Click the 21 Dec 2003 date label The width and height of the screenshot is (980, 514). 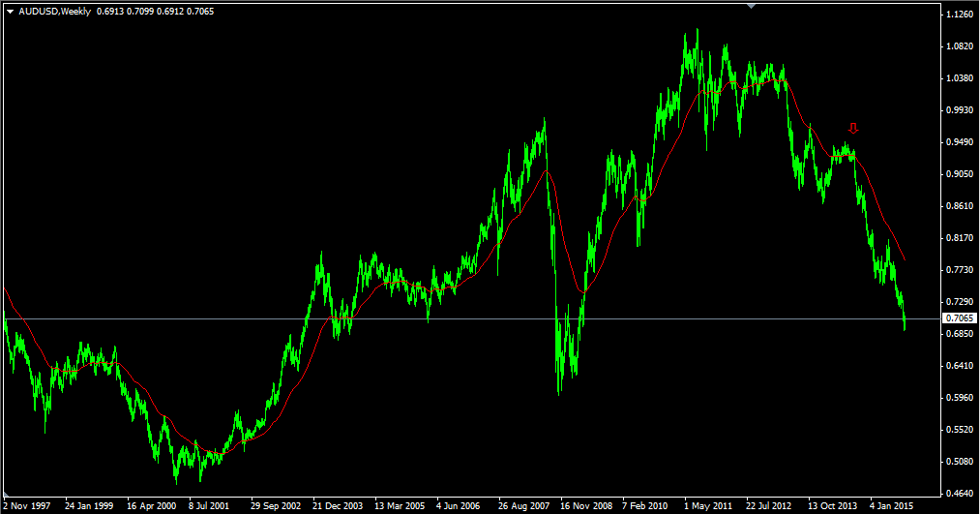pyautogui.click(x=338, y=505)
